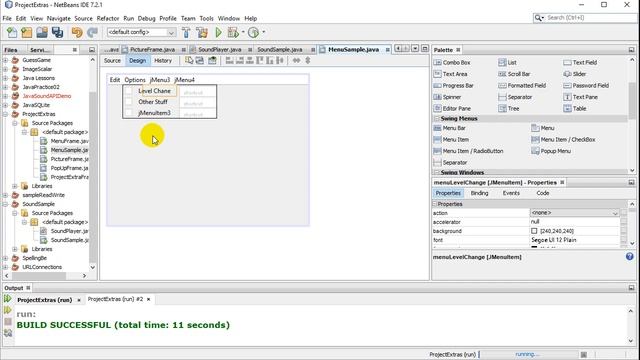Click the New File toolbar icon
The image size is (640, 360).
[12, 32]
